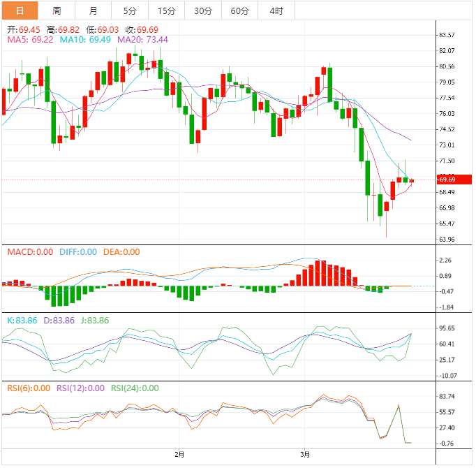Click the MACD:0.00 indicator label

pos(30,252)
